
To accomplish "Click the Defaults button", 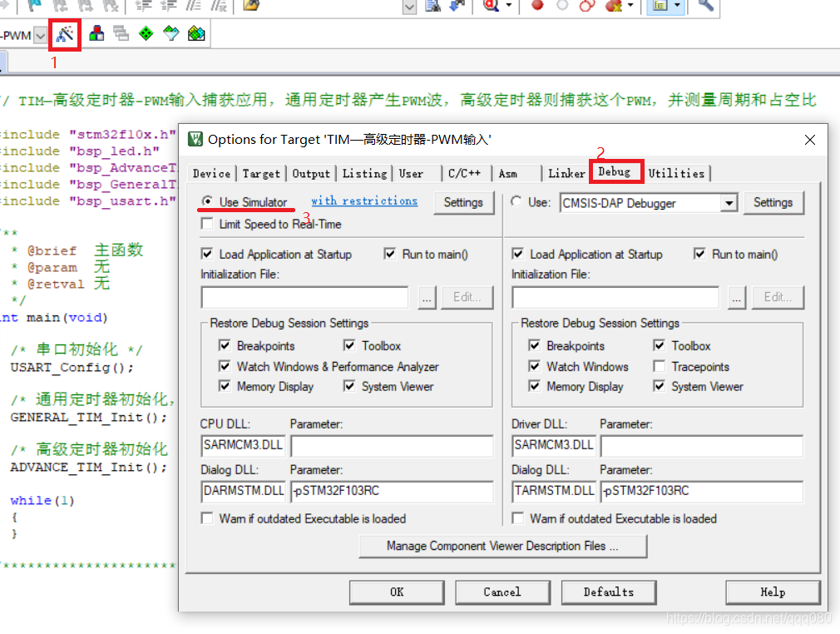I will point(609,592).
